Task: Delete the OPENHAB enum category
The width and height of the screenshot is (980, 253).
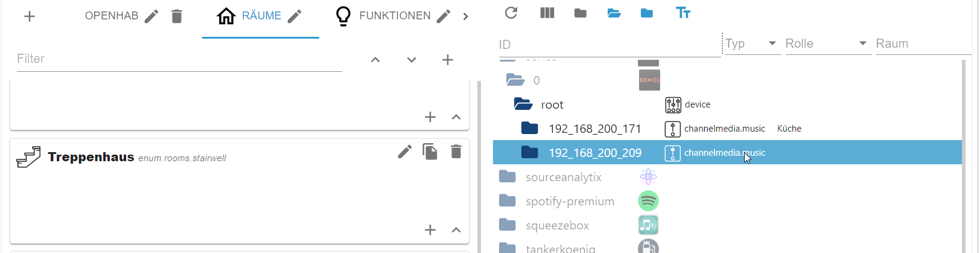Action: click(x=177, y=16)
